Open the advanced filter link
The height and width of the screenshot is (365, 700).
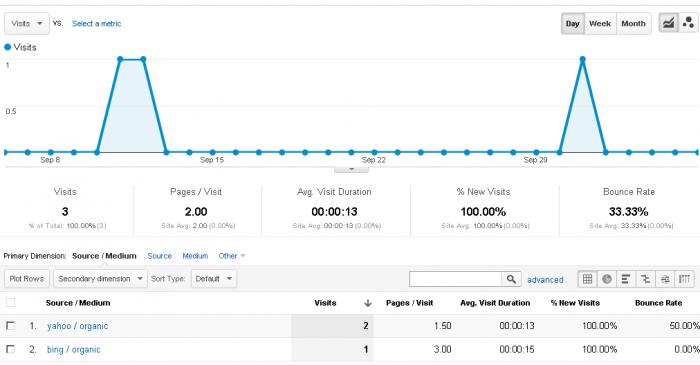545,280
